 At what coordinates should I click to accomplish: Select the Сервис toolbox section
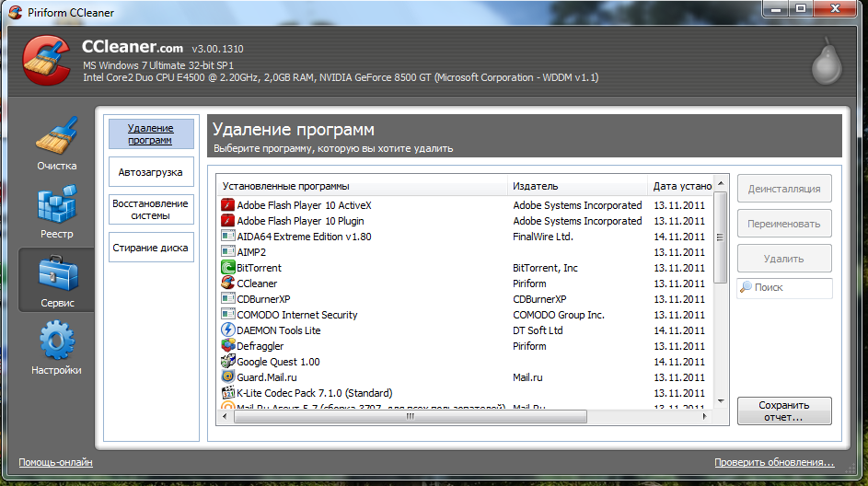click(56, 280)
